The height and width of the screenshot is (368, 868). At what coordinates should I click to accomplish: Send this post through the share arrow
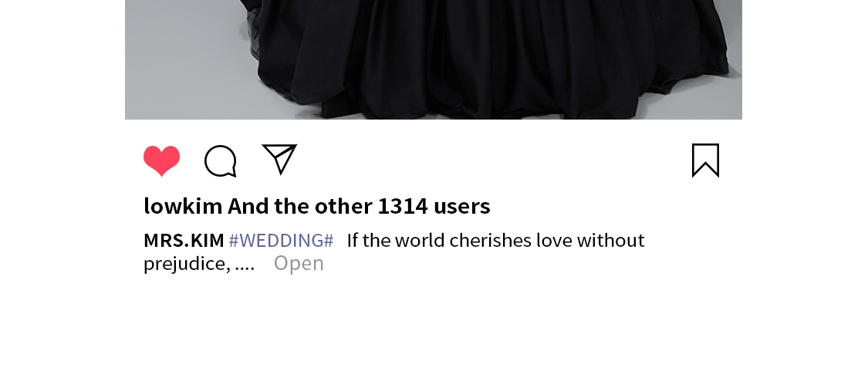coord(279,159)
